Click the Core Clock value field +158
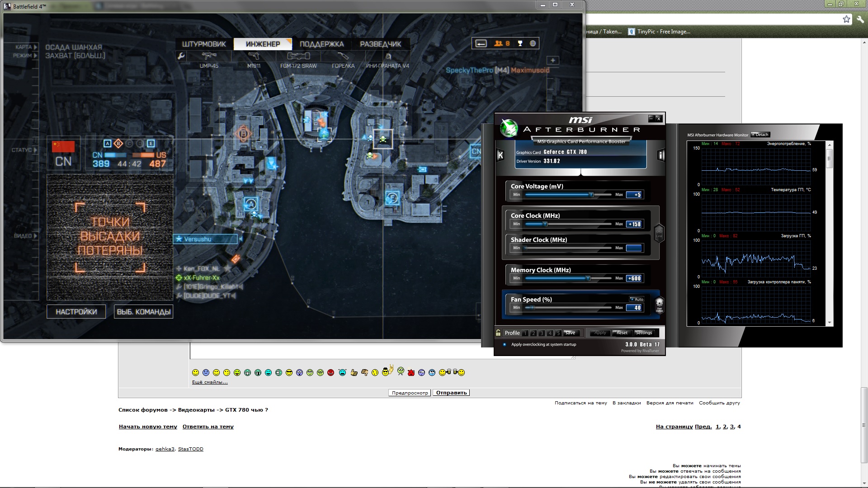The height and width of the screenshot is (488, 868). coord(634,224)
